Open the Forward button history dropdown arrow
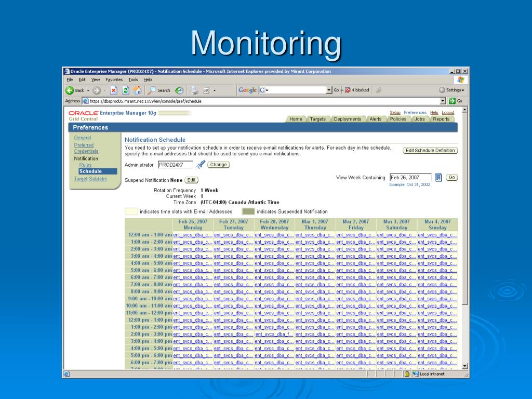532x399 pixels. 105,90
